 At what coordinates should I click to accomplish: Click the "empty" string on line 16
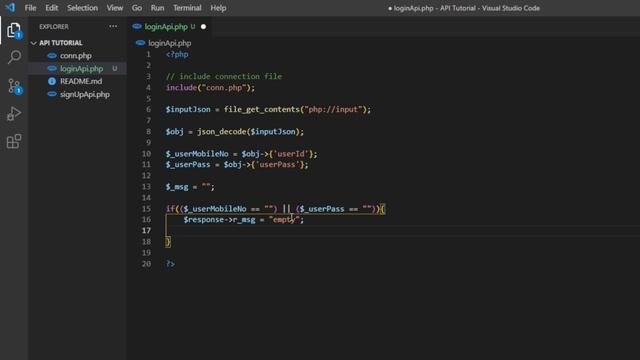284,220
